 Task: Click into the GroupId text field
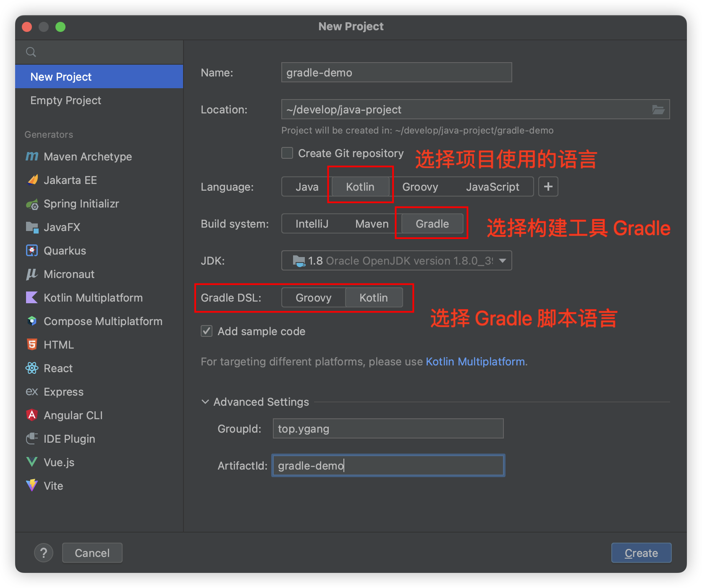click(388, 428)
